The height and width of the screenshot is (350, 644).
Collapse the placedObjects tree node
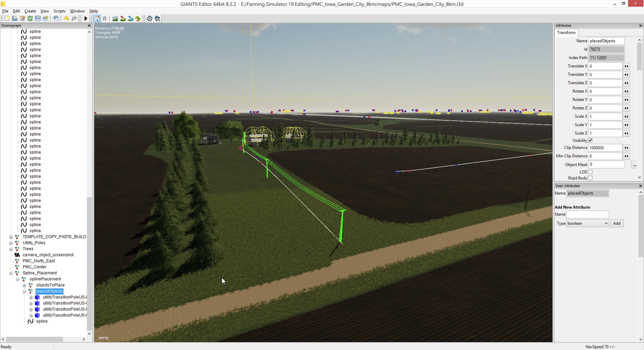[24, 291]
